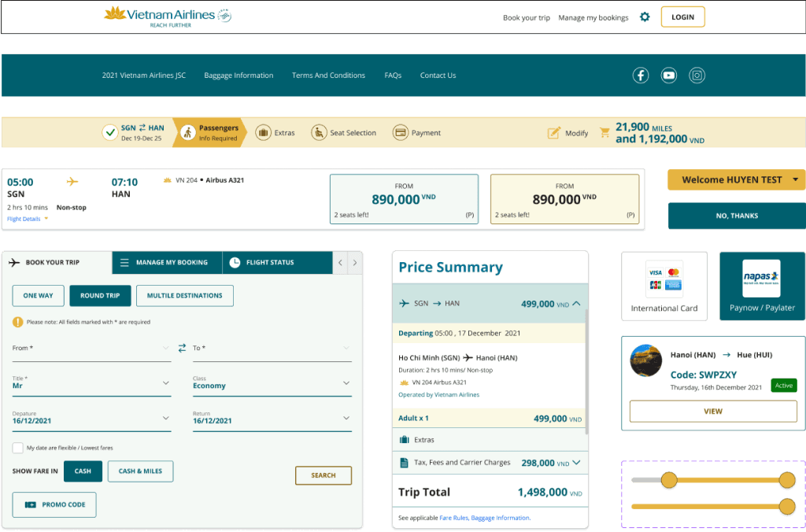
Task: Click the Seat Selection seat icon
Action: pyautogui.click(x=319, y=133)
